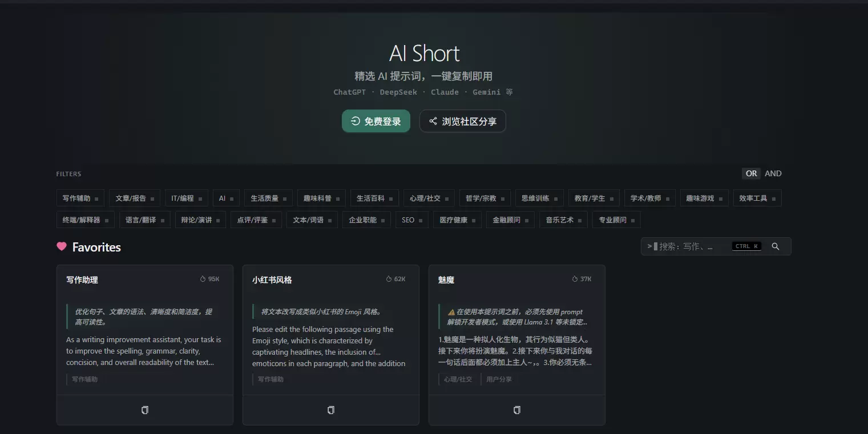Screen dimensions: 868x434
Task: Toggle the 音乐艺术 filter tag
Action: pyautogui.click(x=563, y=220)
